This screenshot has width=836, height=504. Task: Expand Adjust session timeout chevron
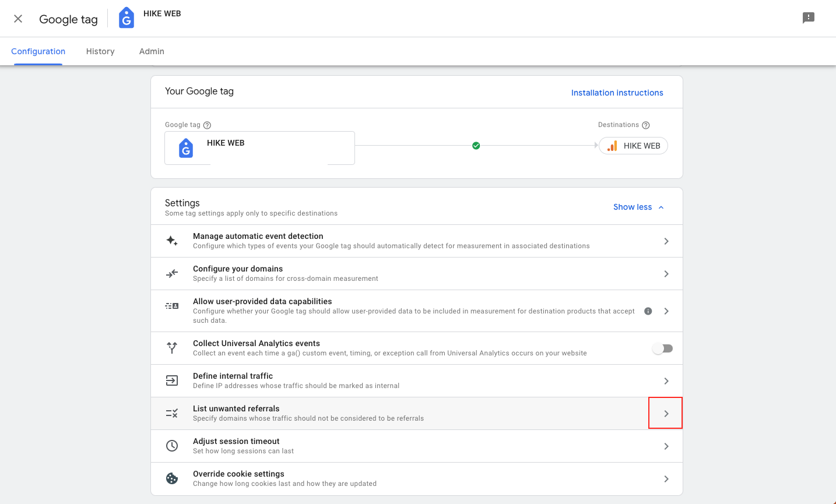click(x=666, y=446)
